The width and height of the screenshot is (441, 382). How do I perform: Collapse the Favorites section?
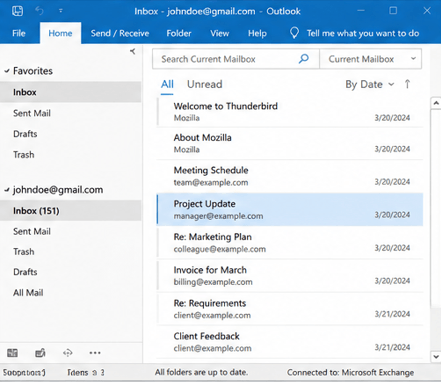(x=7, y=71)
